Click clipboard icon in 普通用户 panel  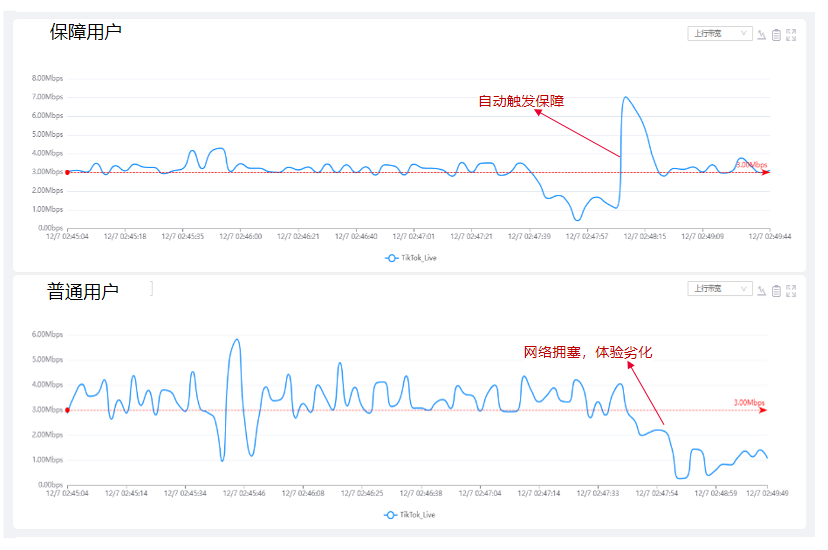776,290
